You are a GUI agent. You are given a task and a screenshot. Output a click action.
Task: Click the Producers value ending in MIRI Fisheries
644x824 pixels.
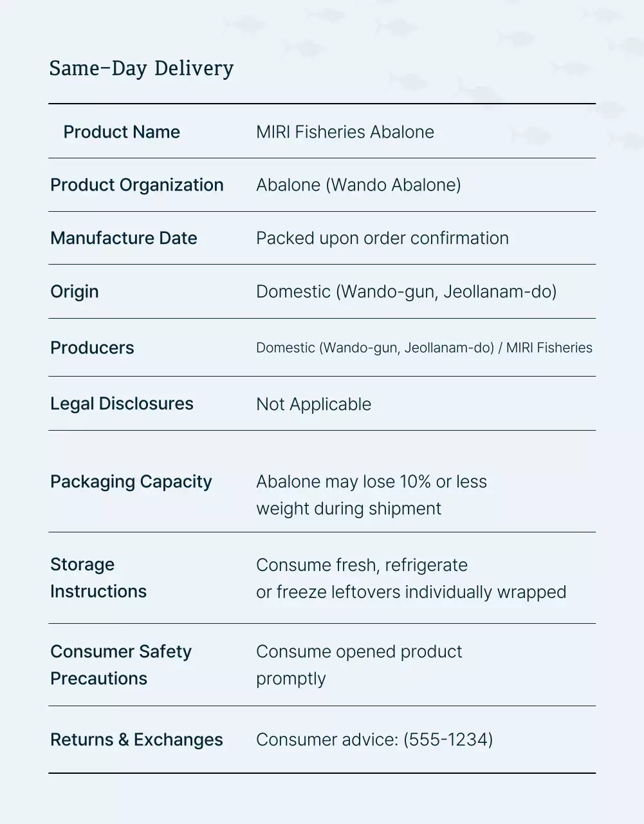pos(424,348)
